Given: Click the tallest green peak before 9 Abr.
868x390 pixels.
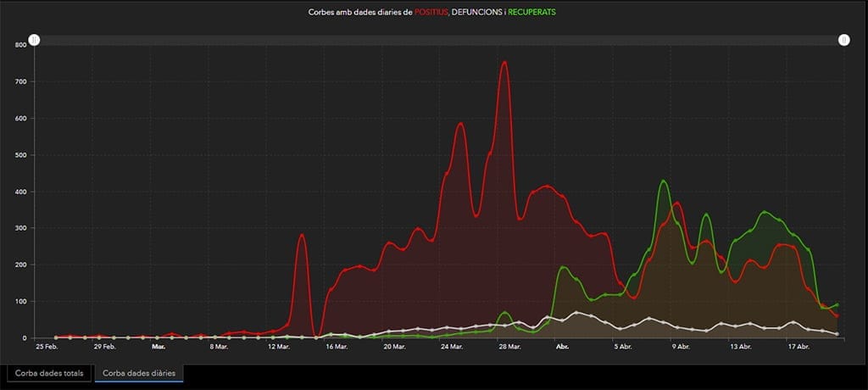Looking at the screenshot, I should coord(663,181).
